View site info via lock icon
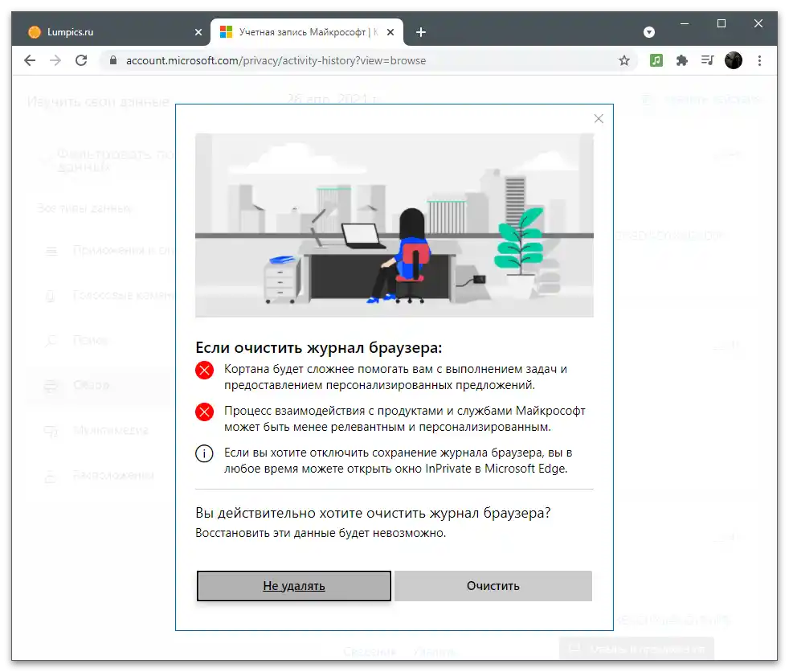This screenshot has width=789, height=672. pyautogui.click(x=113, y=60)
